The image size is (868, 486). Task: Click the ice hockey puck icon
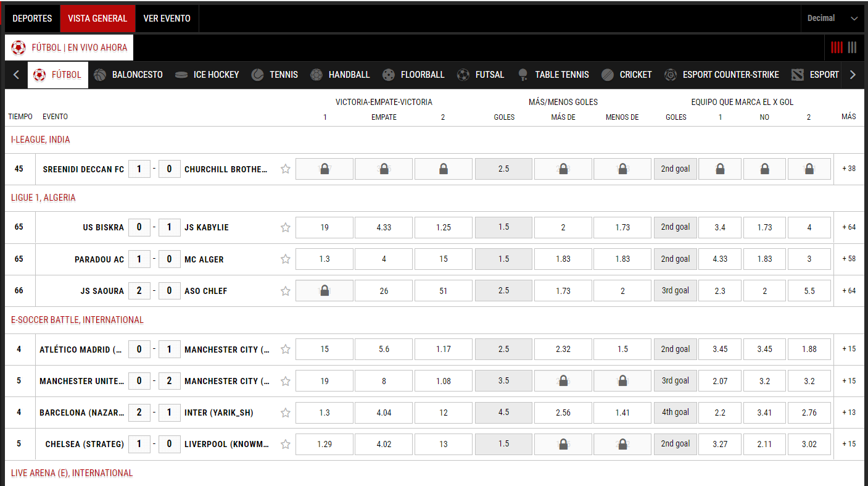(181, 75)
